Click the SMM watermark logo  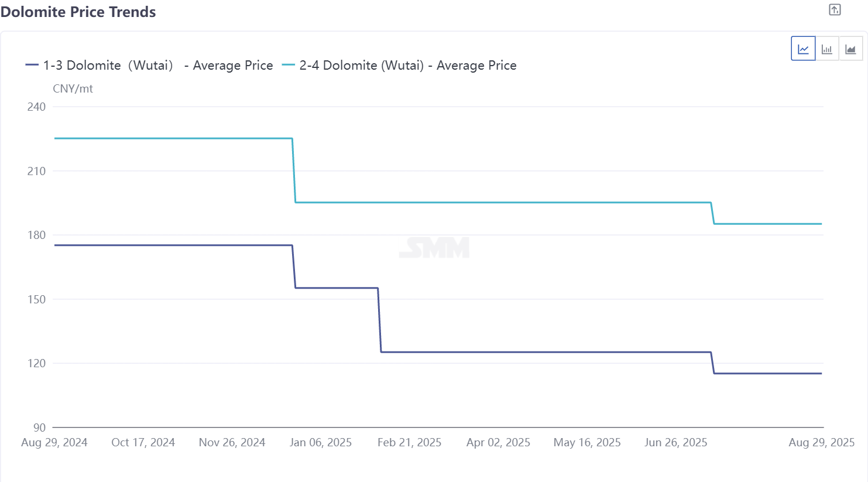coord(434,247)
